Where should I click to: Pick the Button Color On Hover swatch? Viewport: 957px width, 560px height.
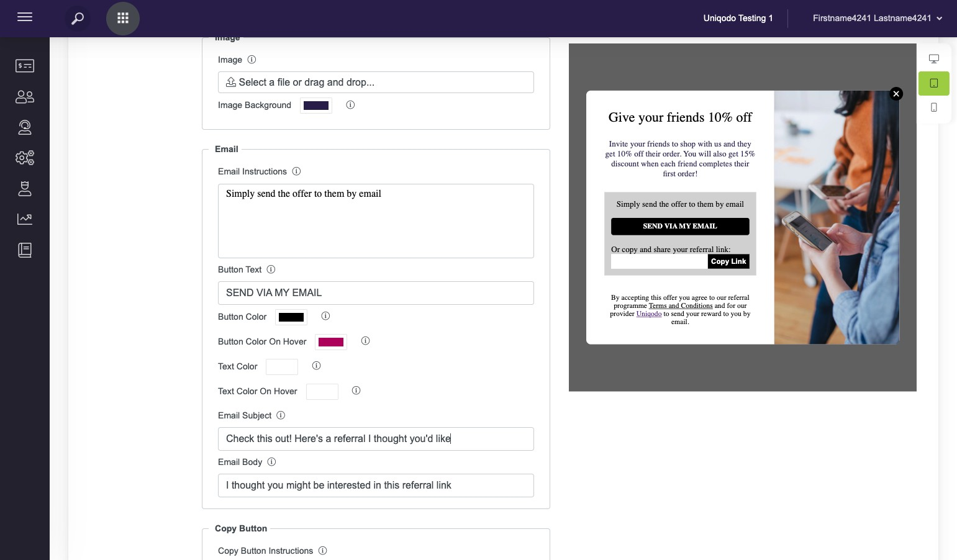[331, 342]
